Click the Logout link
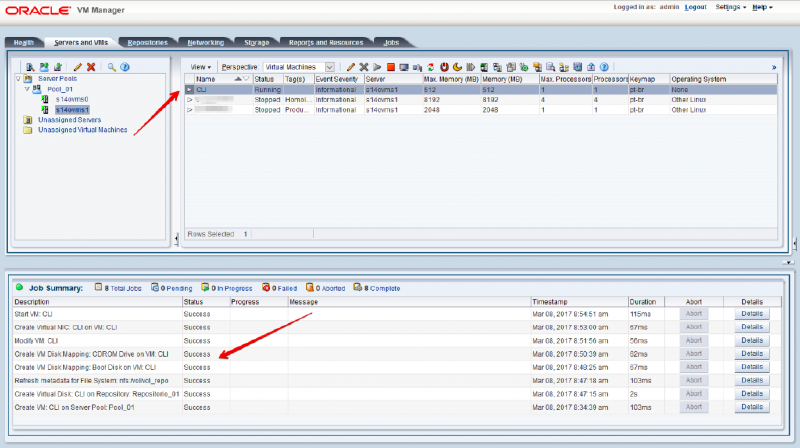This screenshot has width=800, height=448. pyautogui.click(x=695, y=7)
